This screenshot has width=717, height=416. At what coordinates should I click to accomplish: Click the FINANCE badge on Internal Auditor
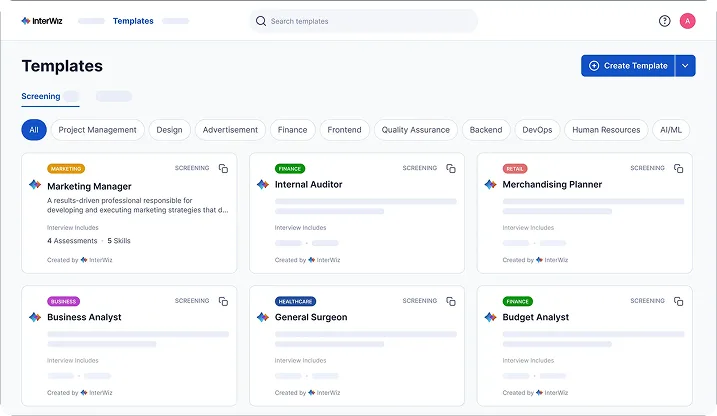click(290, 169)
